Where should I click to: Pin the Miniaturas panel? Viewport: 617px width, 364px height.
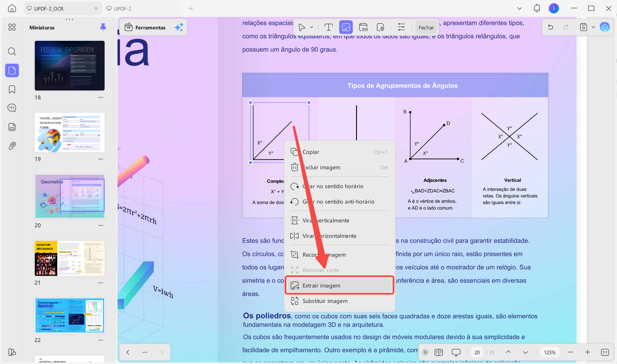tap(103, 27)
